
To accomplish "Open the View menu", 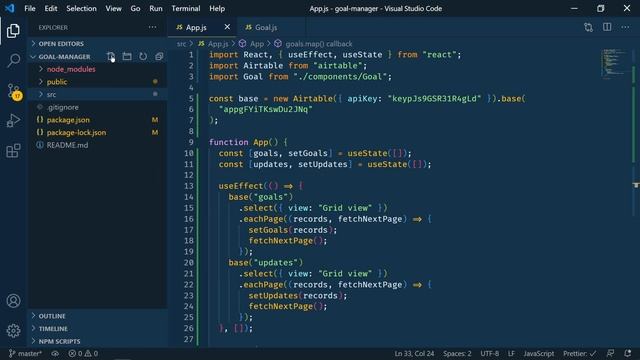I will tap(113, 8).
